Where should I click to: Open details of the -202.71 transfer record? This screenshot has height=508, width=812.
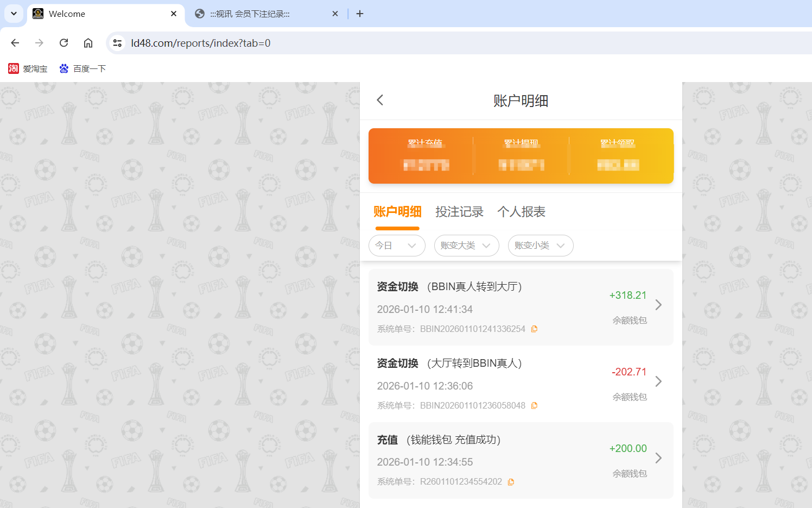point(658,381)
